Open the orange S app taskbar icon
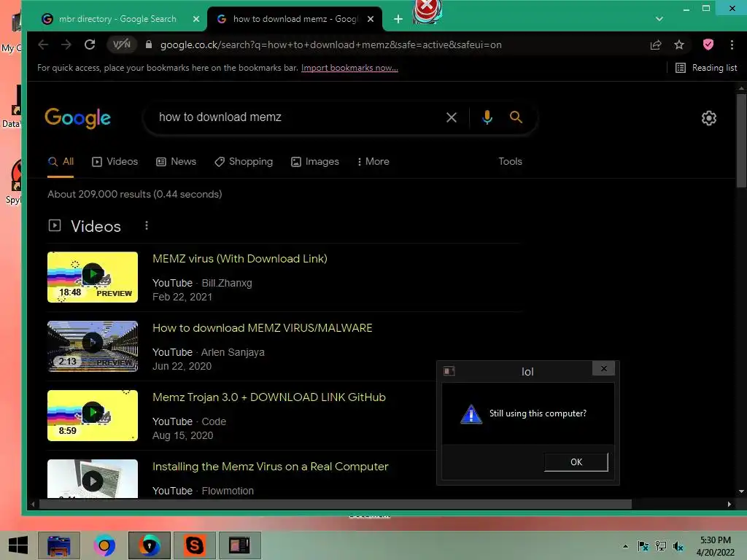 (194, 545)
